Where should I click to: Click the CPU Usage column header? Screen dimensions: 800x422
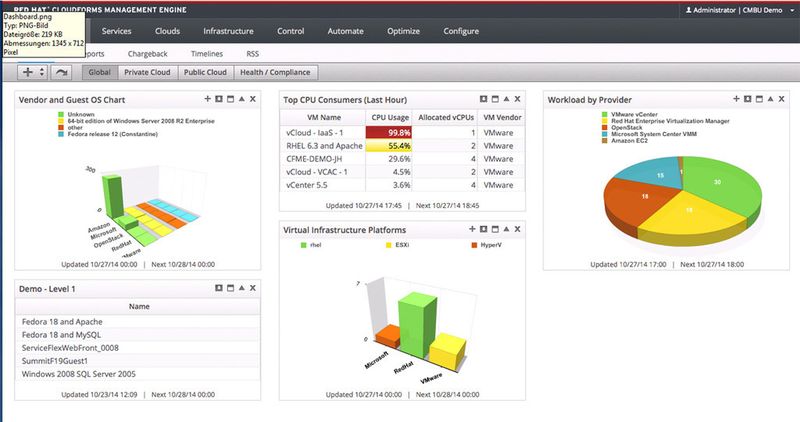point(390,117)
